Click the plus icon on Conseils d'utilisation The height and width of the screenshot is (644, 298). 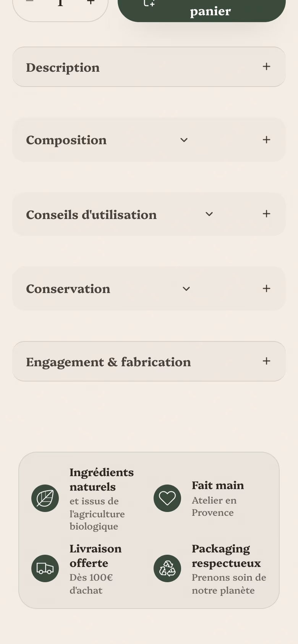(267, 214)
